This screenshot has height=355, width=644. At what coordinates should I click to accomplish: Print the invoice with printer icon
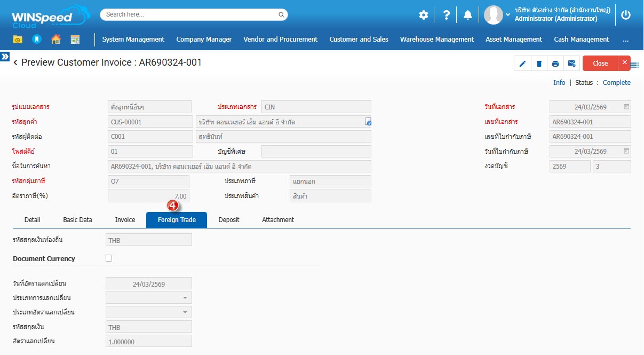(555, 64)
